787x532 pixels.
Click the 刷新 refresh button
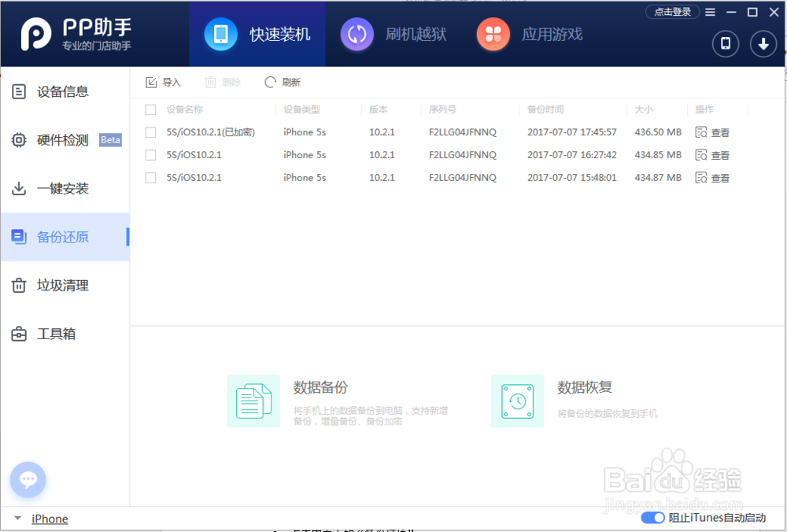point(283,83)
